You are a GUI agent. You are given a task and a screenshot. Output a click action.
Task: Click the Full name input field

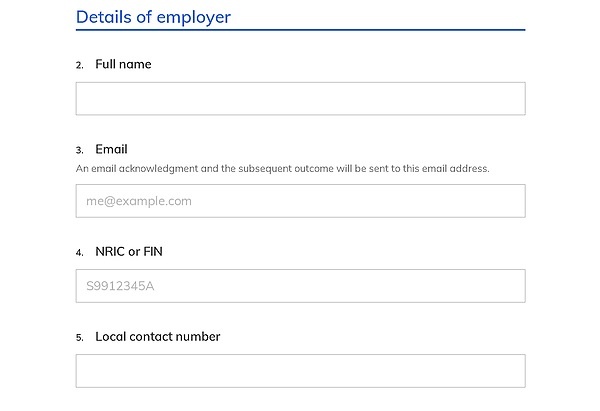[300, 98]
